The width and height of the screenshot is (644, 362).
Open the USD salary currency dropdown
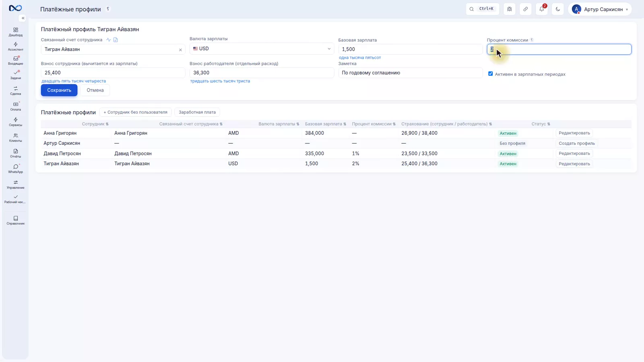(x=262, y=49)
